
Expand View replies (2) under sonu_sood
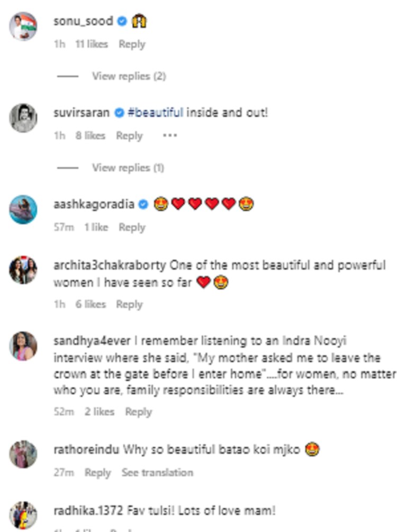pyautogui.click(x=129, y=76)
